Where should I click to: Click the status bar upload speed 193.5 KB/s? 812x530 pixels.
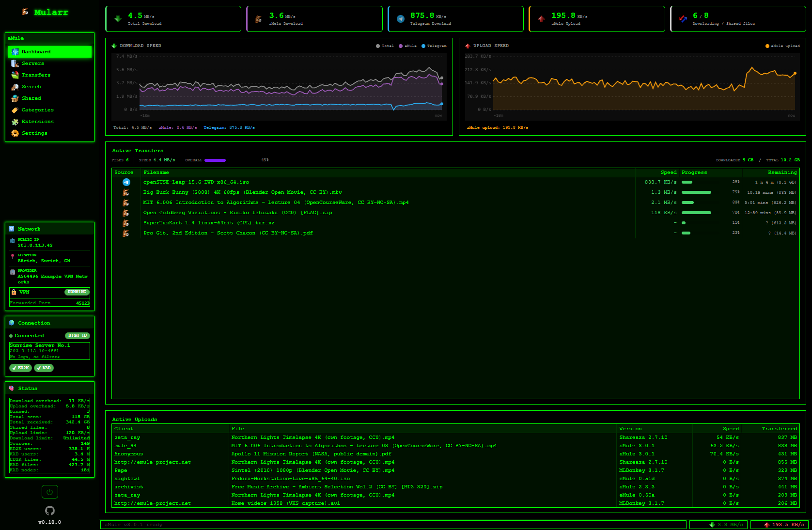point(780,525)
